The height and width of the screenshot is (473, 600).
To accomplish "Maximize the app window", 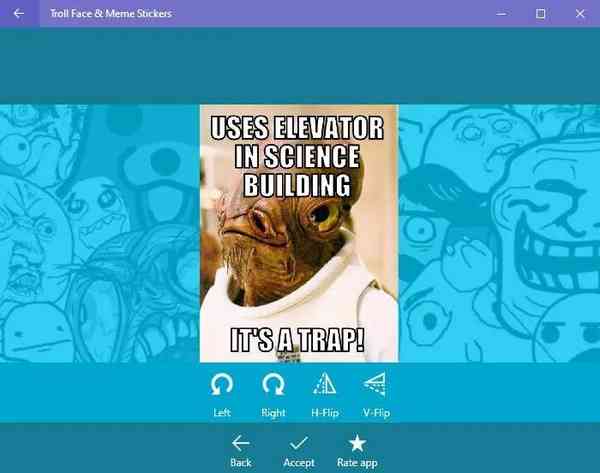I will tap(540, 14).
